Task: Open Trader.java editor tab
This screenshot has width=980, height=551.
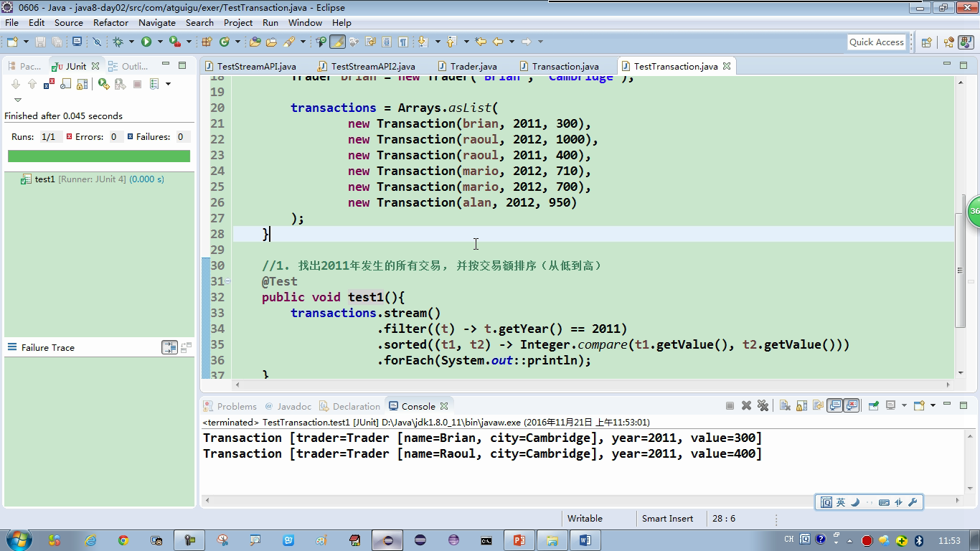Action: tap(467, 66)
